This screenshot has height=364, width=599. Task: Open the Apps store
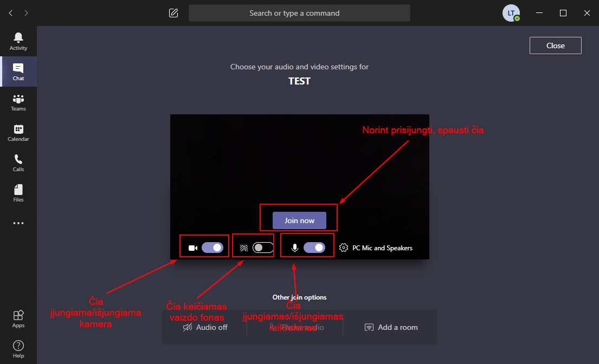pos(18,318)
